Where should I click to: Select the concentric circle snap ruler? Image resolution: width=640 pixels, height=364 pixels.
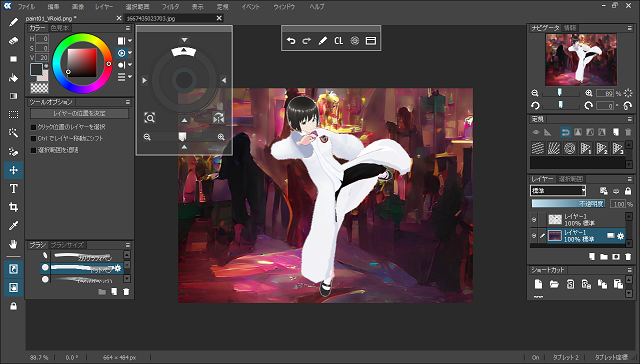tap(569, 148)
